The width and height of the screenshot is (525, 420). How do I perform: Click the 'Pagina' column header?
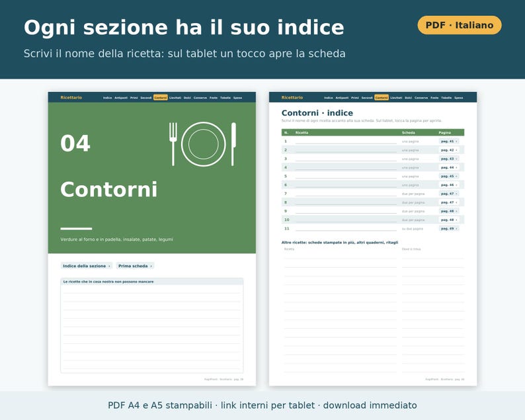click(x=444, y=133)
